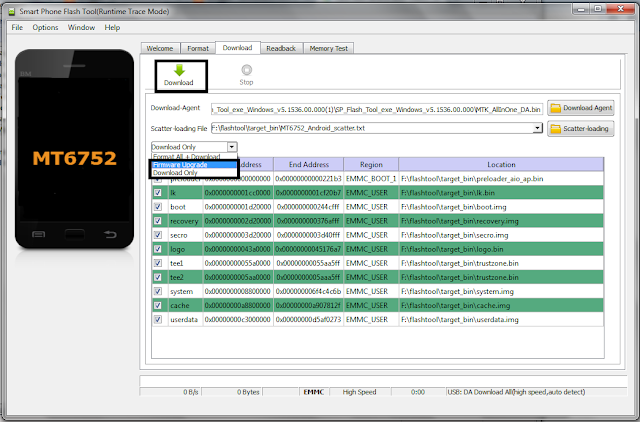Viewport: 640px width, 422px height.
Task: Select the recovery.img location cell
Action: (x=501, y=221)
